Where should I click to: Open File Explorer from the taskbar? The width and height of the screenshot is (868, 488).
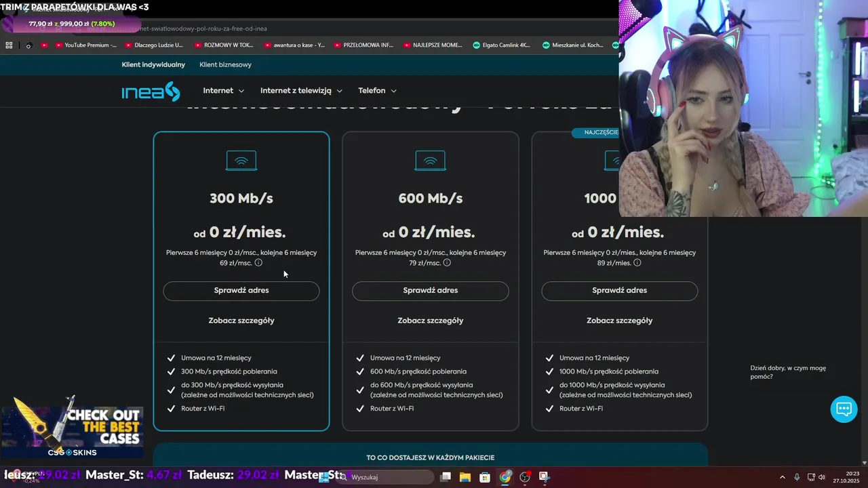click(465, 477)
